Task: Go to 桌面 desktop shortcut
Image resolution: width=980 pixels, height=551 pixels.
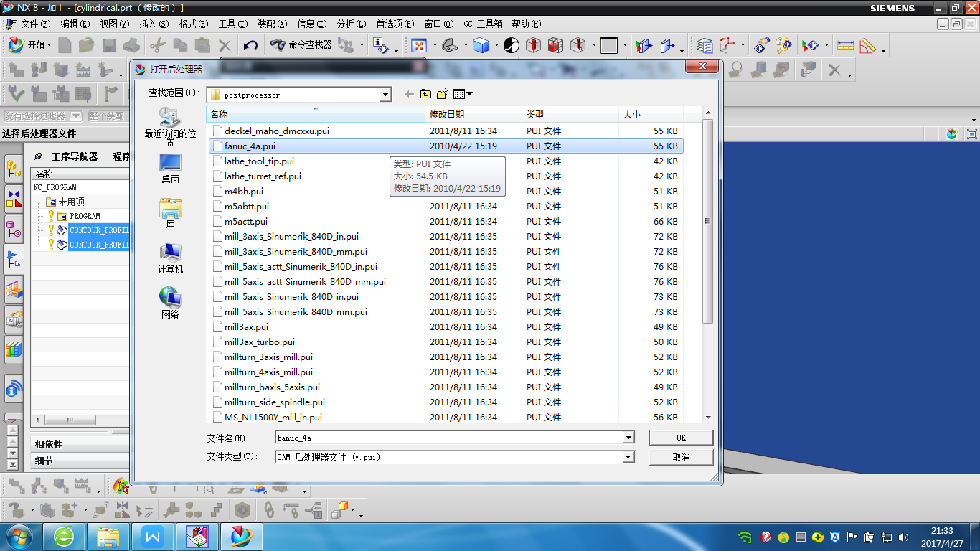Action: coord(170,169)
